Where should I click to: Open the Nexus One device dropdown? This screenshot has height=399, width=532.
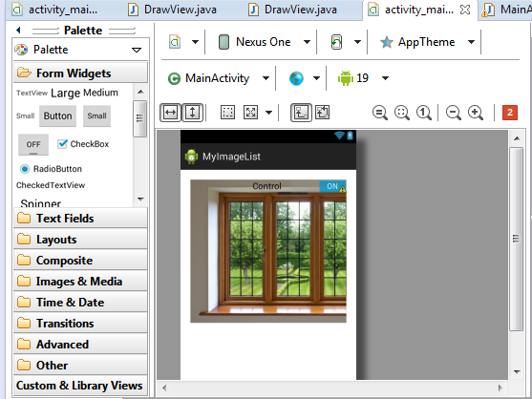click(265, 42)
